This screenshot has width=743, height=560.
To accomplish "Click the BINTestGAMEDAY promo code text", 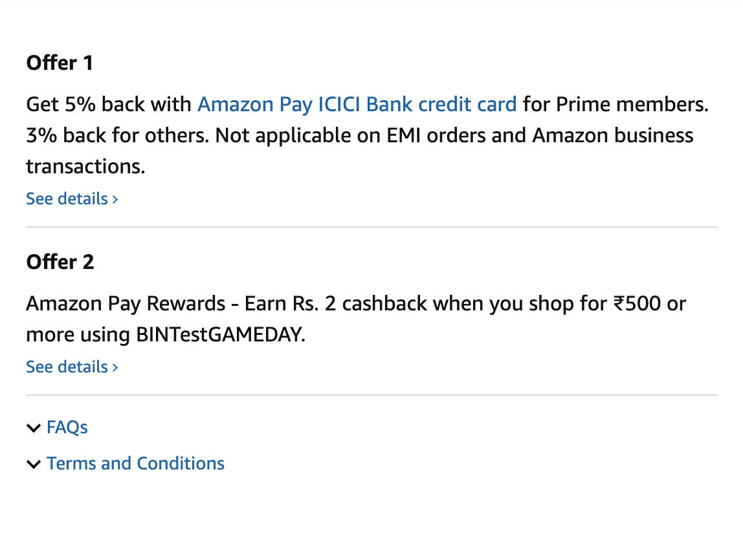I will pyautogui.click(x=220, y=335).
